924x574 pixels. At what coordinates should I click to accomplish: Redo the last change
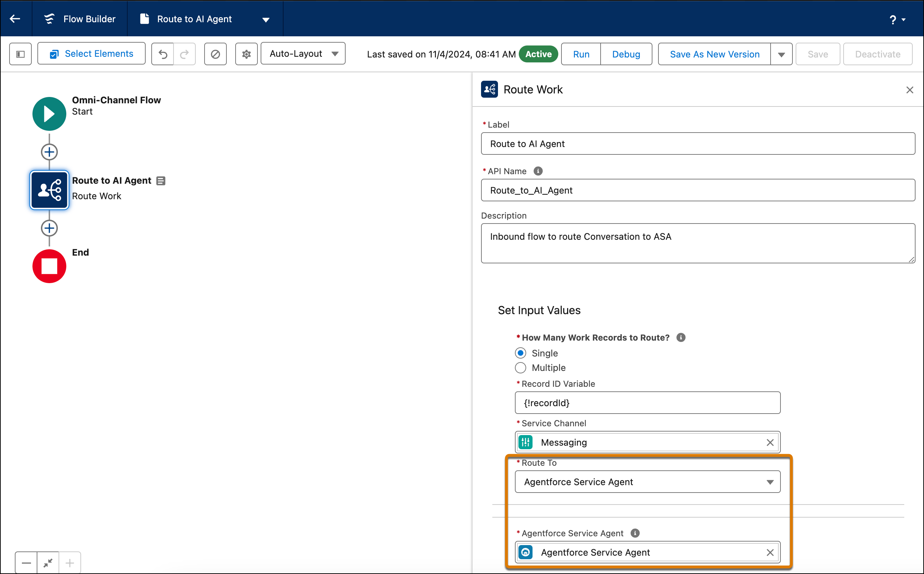[x=184, y=54]
